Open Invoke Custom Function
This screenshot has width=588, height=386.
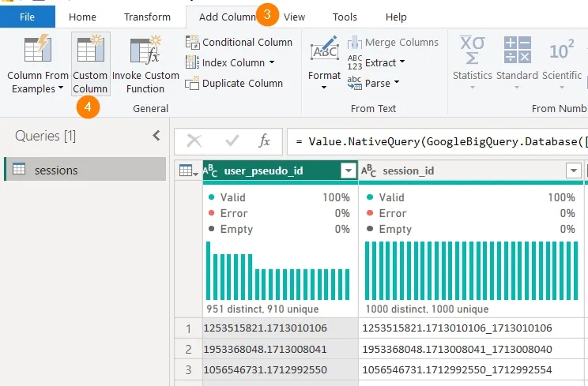(145, 64)
